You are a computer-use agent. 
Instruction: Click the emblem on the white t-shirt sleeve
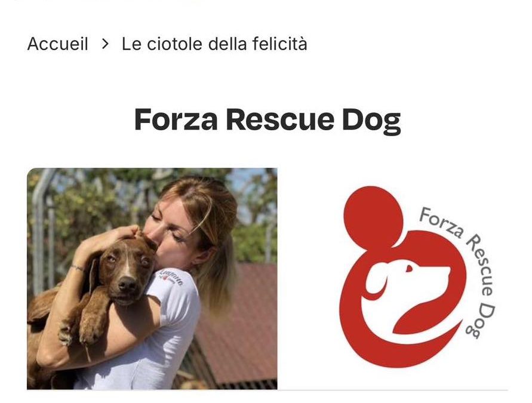[172, 276]
